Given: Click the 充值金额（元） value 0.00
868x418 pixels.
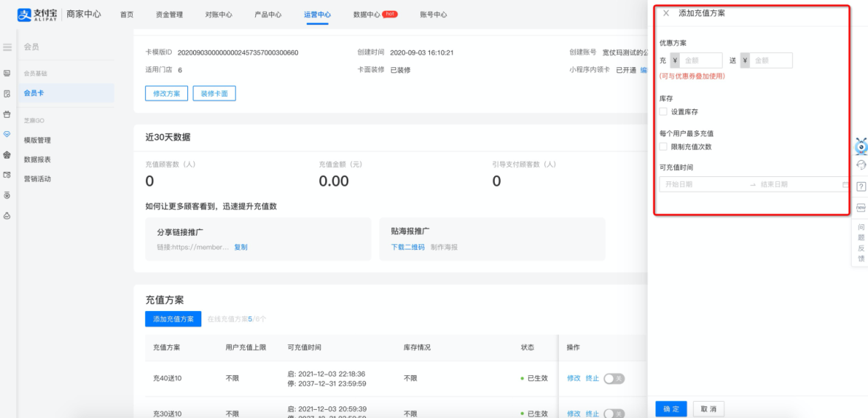Looking at the screenshot, I should pyautogui.click(x=334, y=181).
